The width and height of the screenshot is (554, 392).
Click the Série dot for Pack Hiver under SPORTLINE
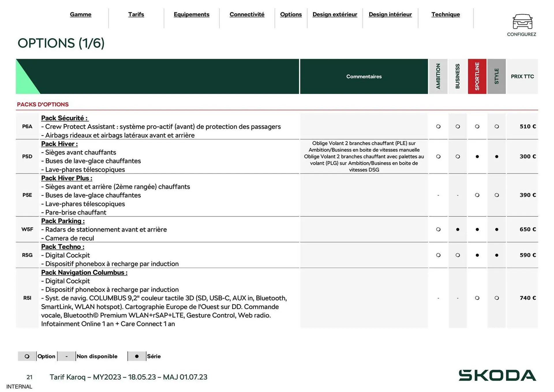[x=477, y=156]
